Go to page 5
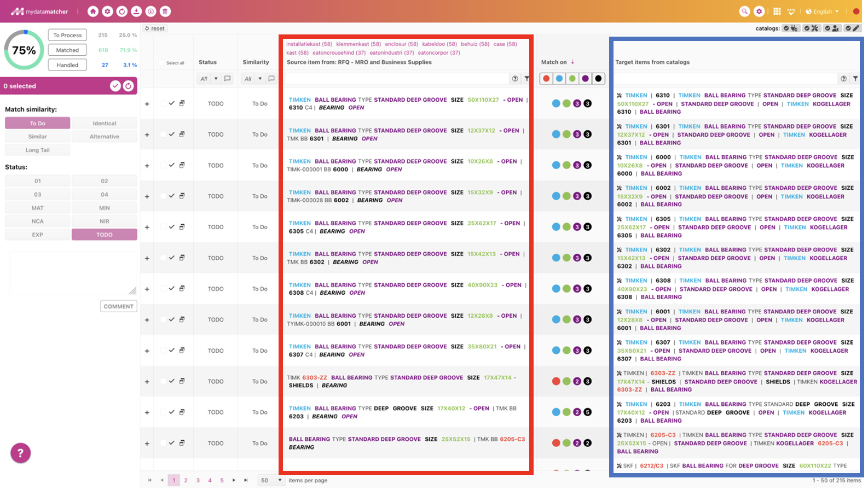This screenshot has width=868, height=490. pyautogui.click(x=222, y=480)
